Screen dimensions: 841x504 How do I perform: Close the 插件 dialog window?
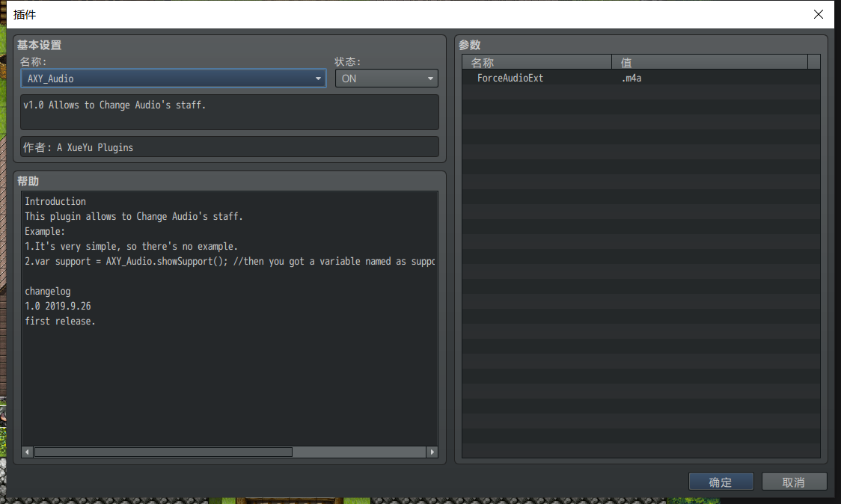click(x=818, y=14)
